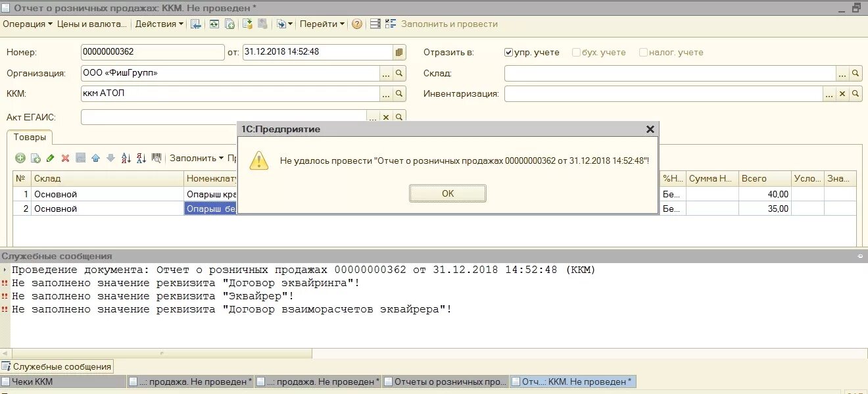Click message 'Договор эквайринга' not filled

point(186,283)
